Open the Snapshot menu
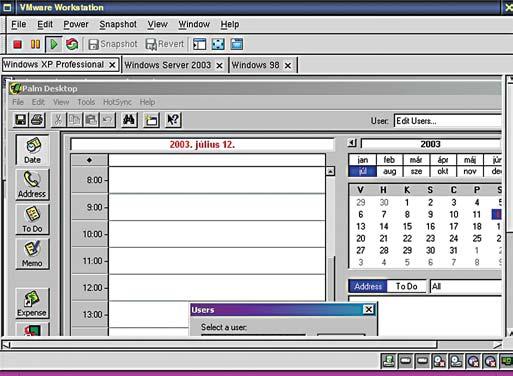 pyautogui.click(x=118, y=24)
